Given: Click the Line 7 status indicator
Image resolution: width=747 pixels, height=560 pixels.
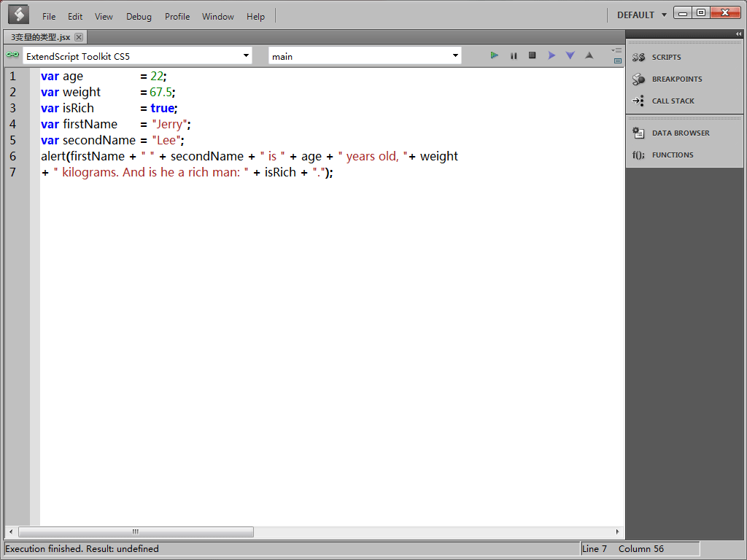Looking at the screenshot, I should (x=595, y=548).
